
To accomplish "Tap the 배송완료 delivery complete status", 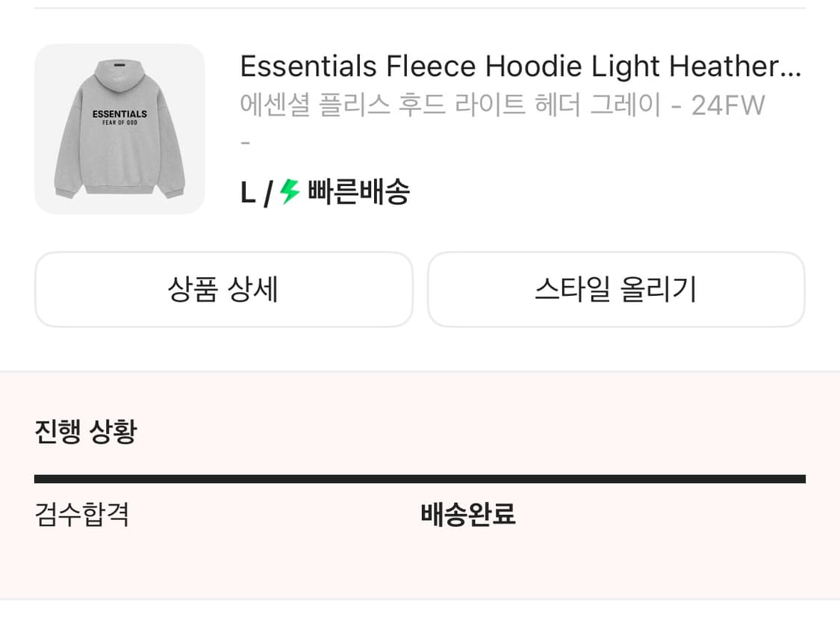I will coord(467,515).
